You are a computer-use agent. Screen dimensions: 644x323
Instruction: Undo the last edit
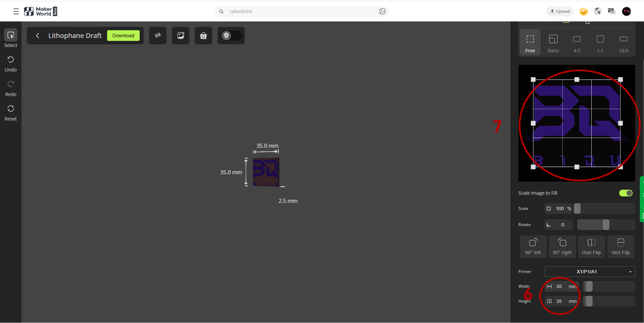point(10,63)
